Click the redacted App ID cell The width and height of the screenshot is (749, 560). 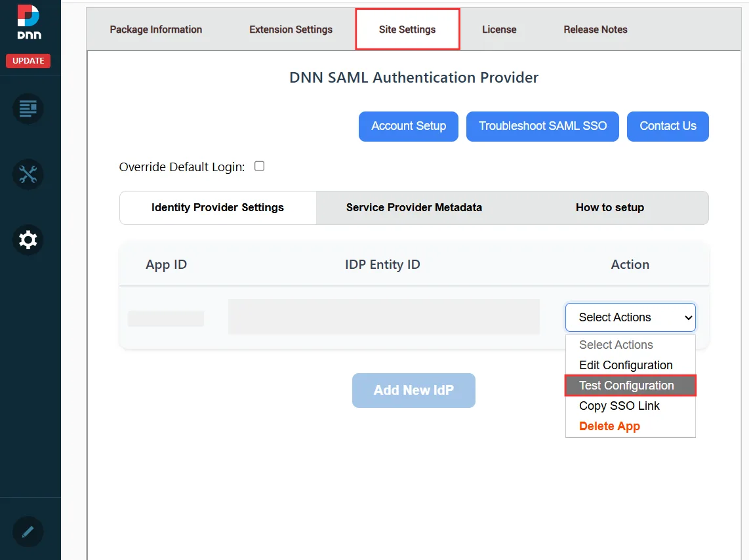pos(166,319)
